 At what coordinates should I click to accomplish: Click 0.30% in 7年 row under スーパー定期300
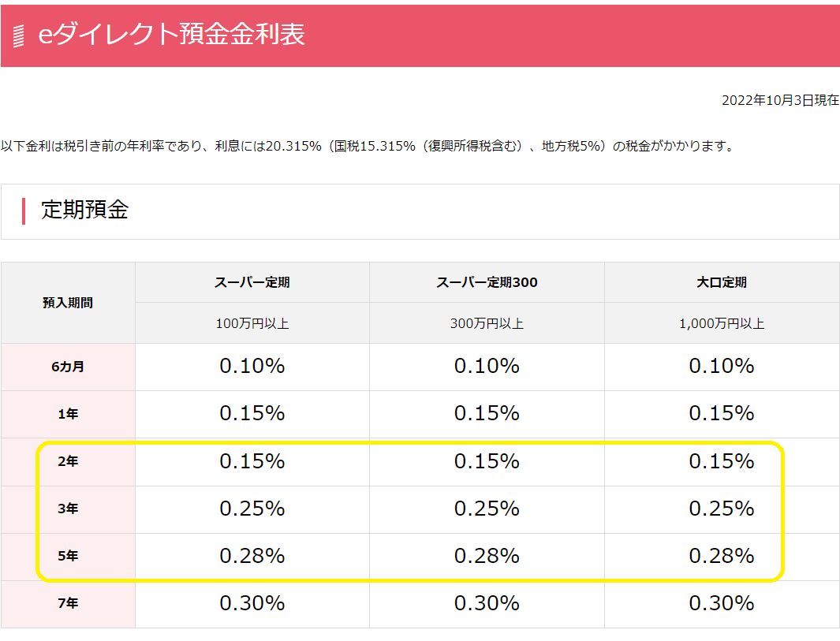[487, 603]
